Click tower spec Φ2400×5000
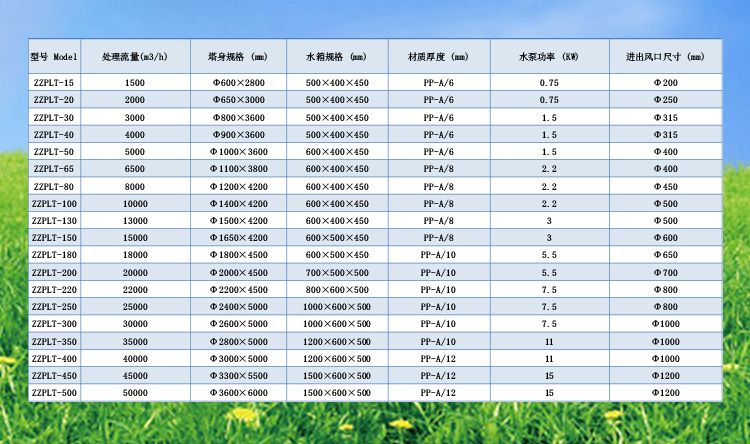 (x=239, y=307)
